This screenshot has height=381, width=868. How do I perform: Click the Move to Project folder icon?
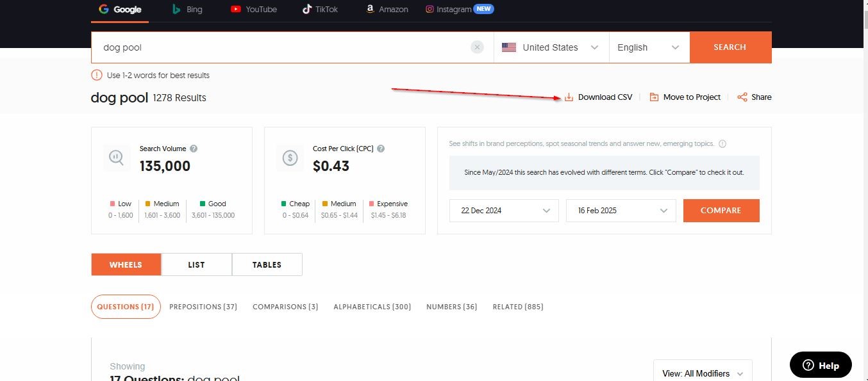click(654, 97)
